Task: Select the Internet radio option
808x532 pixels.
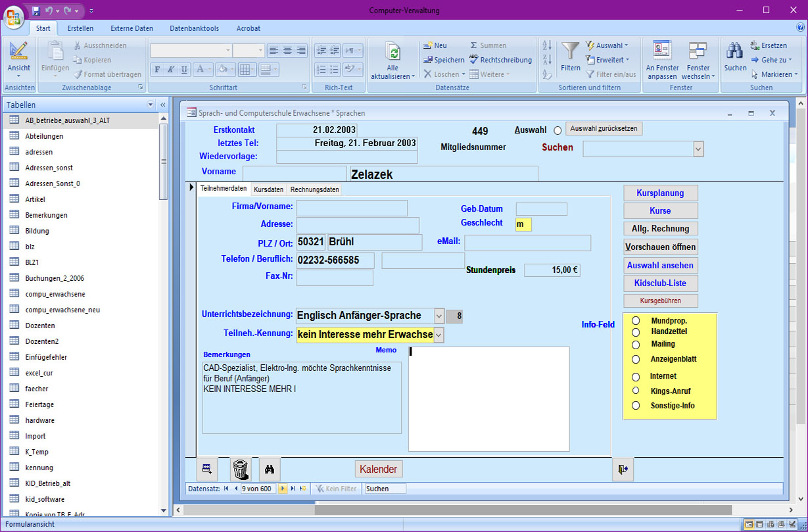Action: coord(636,377)
